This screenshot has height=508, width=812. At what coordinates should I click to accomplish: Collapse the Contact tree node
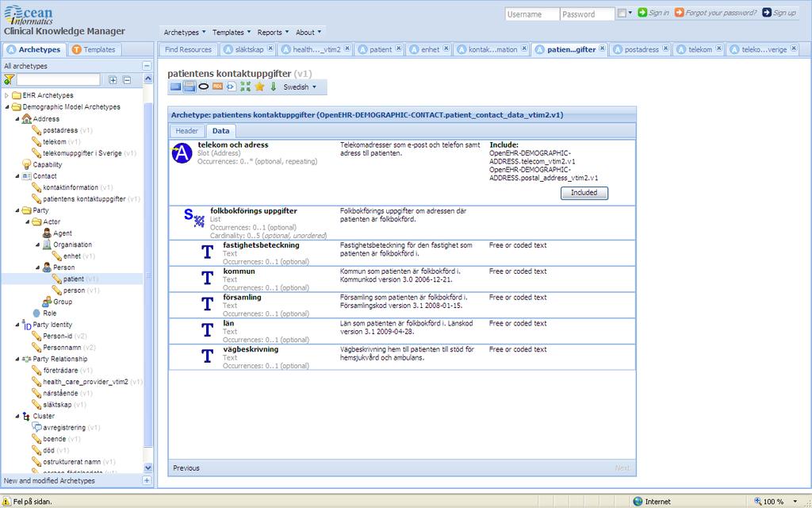(17, 176)
